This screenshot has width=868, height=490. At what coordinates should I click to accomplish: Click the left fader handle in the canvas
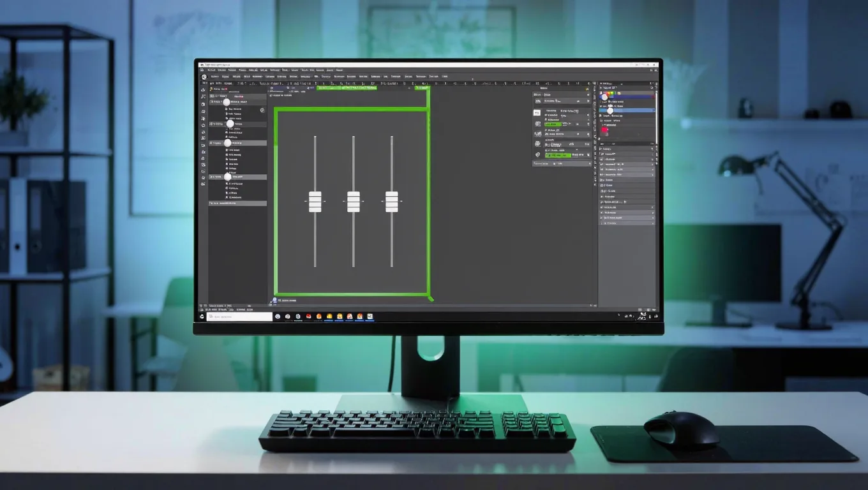pos(315,202)
